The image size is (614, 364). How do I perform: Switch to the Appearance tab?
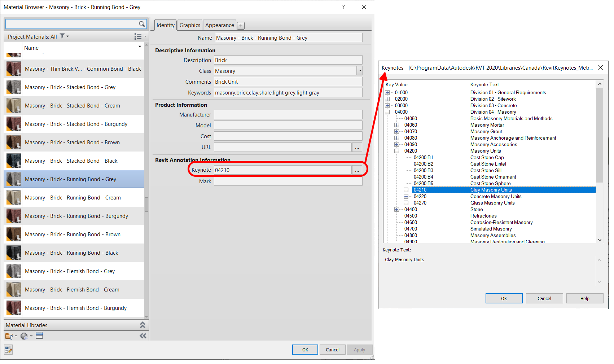pos(219,25)
